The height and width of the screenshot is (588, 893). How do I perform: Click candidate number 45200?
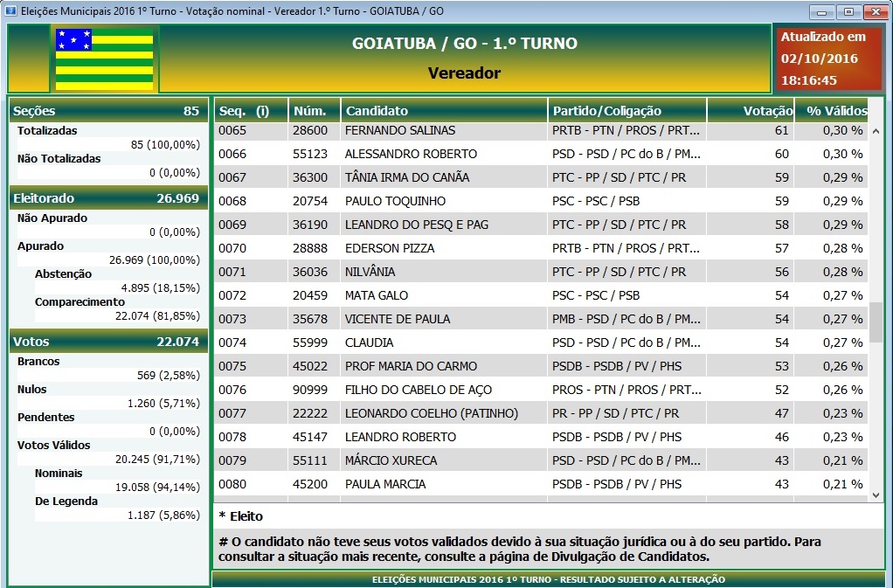coord(310,484)
